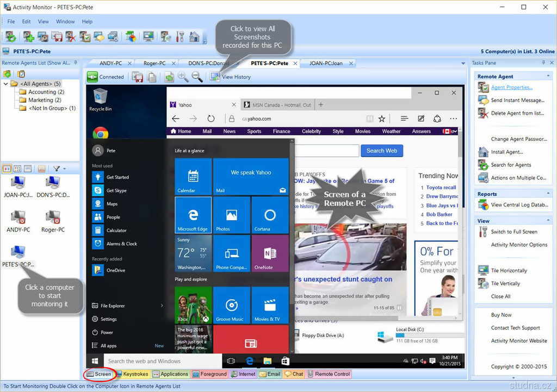Open the View menu

tap(44, 22)
